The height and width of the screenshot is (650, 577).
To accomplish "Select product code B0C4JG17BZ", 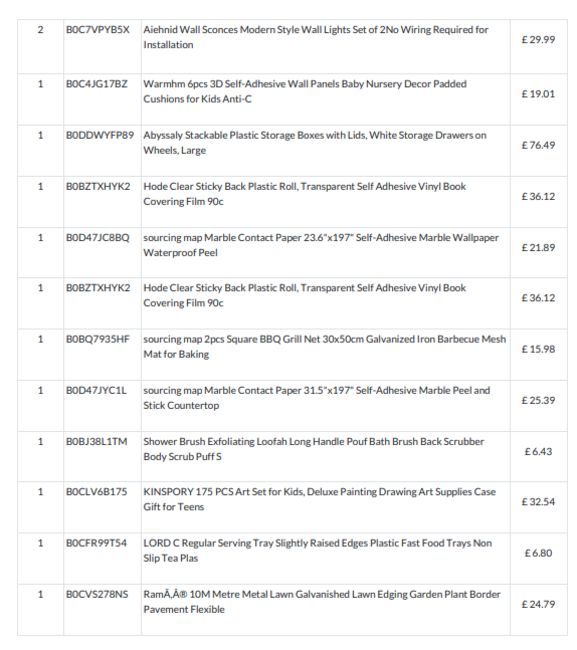I will click(97, 84).
